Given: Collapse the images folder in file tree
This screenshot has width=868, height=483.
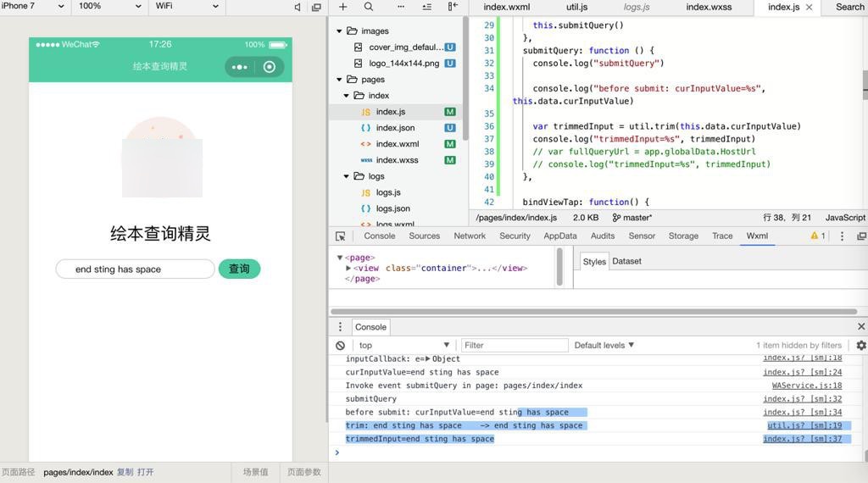Looking at the screenshot, I should (339, 31).
